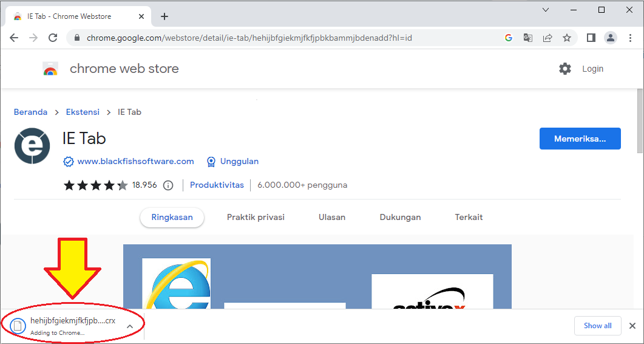The height and width of the screenshot is (344, 644).
Task: Go to Ekstensi breadcrumb
Action: [83, 112]
